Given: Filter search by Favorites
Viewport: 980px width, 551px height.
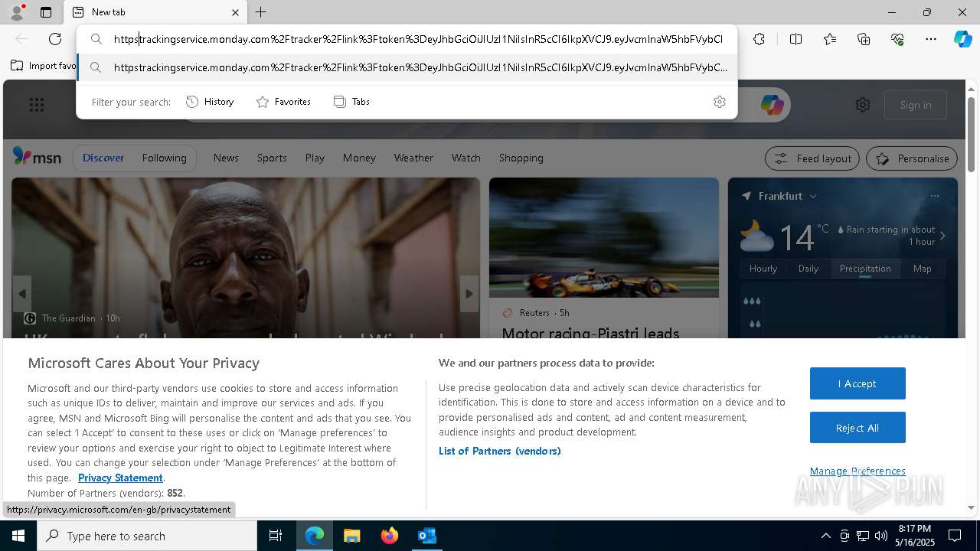Looking at the screenshot, I should (x=284, y=102).
